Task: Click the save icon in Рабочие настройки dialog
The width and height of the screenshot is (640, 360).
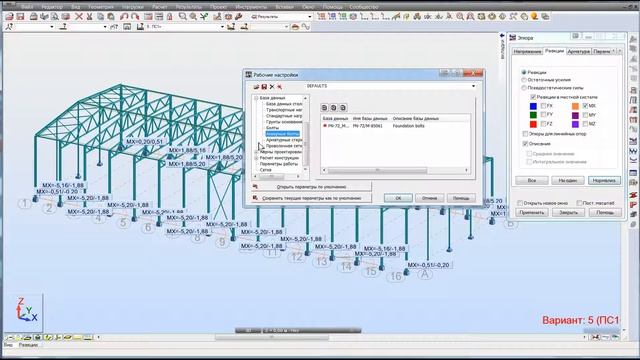Action: click(264, 87)
